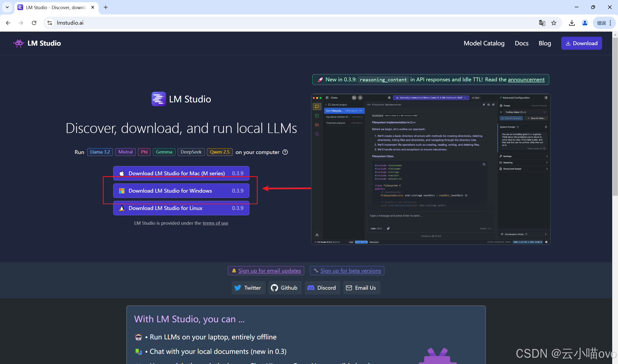The height and width of the screenshot is (364, 618).
Task: Click the question mark help icon
Action: pyautogui.click(x=285, y=152)
